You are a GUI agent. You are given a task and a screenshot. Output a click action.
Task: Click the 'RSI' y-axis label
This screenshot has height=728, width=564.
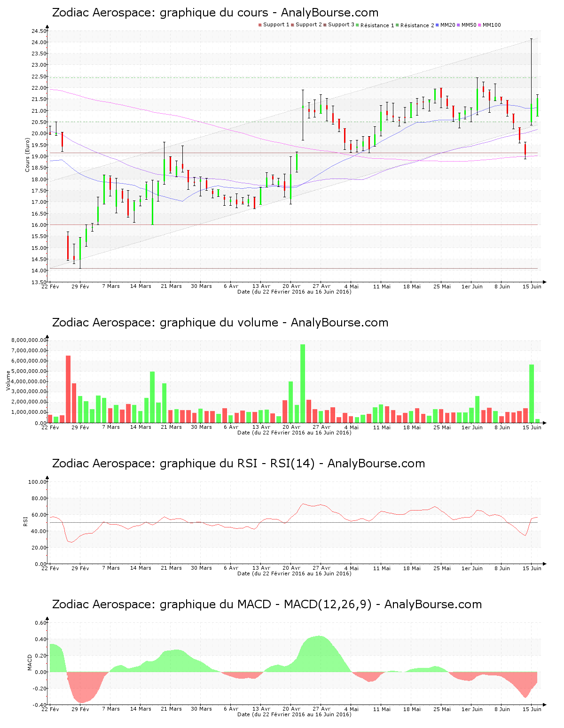(25, 521)
